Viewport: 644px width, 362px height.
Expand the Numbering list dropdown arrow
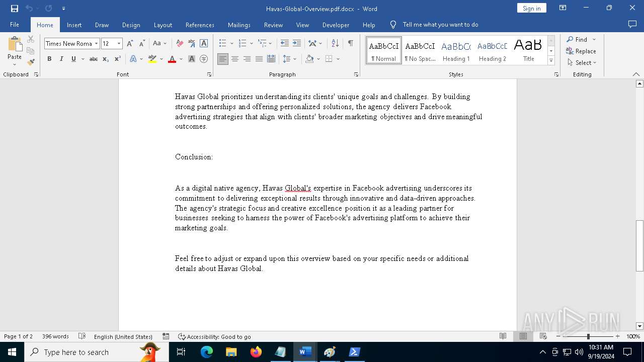pyautogui.click(x=251, y=44)
